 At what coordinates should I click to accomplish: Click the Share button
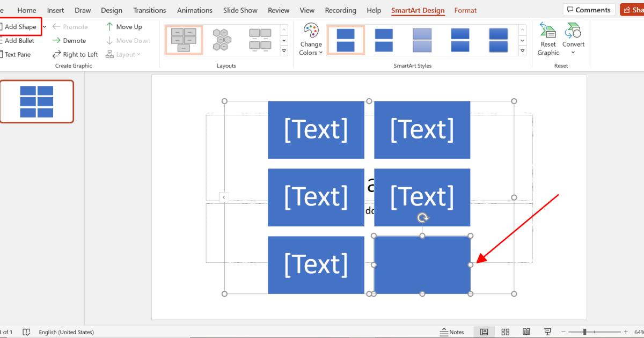point(633,9)
